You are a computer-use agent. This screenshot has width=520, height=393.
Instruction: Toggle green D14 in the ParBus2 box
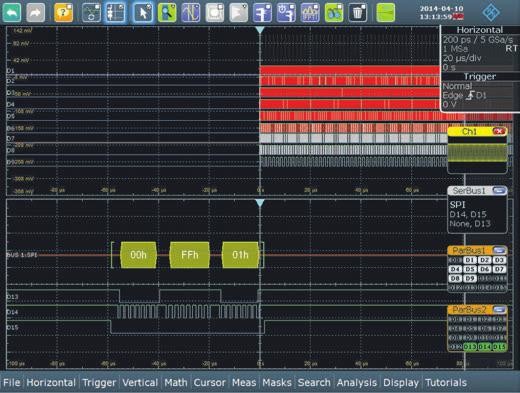point(485,347)
